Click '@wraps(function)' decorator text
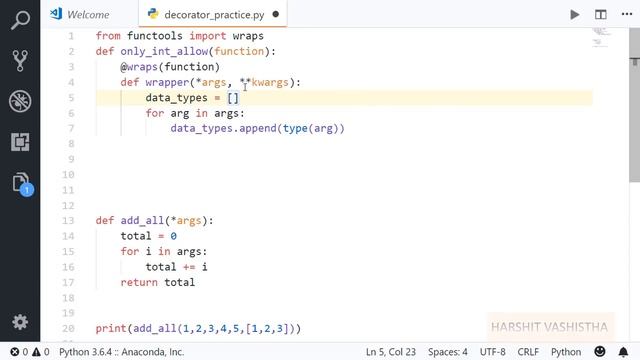640x360 pixels. [x=170, y=67]
